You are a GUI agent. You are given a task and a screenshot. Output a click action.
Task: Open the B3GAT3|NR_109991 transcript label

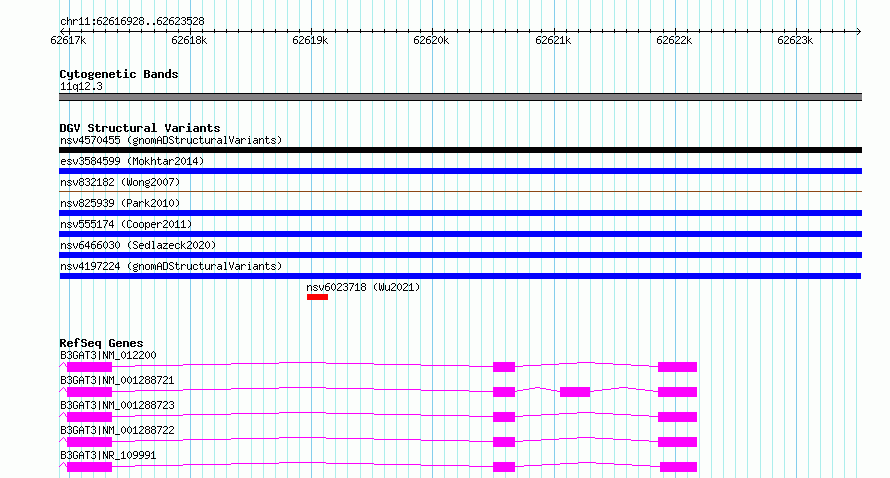click(x=108, y=455)
